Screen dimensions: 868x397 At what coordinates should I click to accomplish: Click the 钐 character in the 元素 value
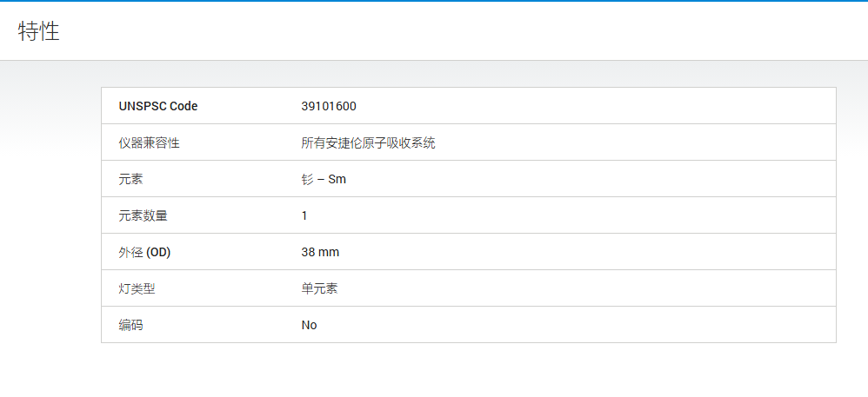point(307,180)
